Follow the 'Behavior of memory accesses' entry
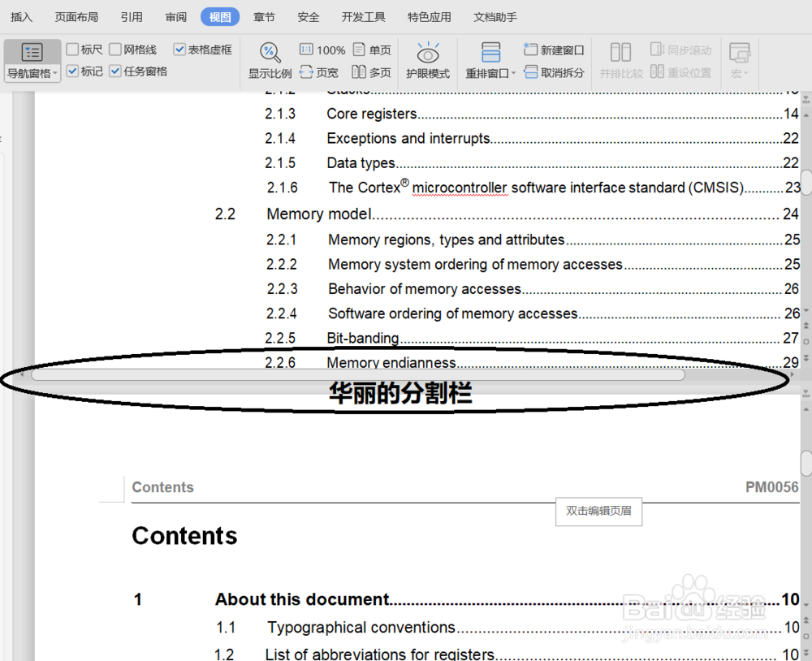This screenshot has height=661, width=812. pos(533,288)
